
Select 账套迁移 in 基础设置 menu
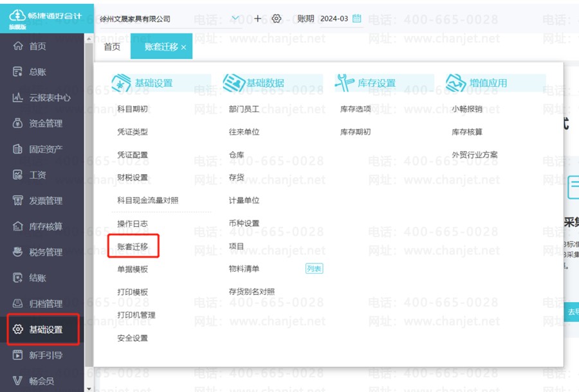(133, 246)
